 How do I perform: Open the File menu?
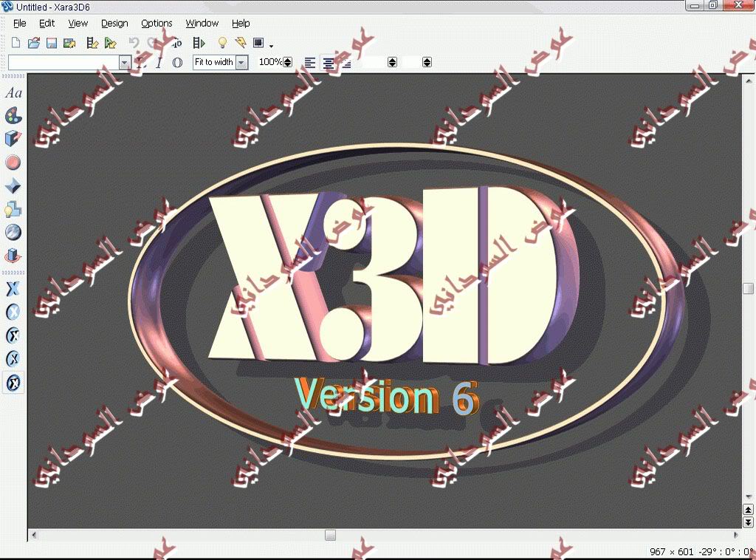click(19, 23)
